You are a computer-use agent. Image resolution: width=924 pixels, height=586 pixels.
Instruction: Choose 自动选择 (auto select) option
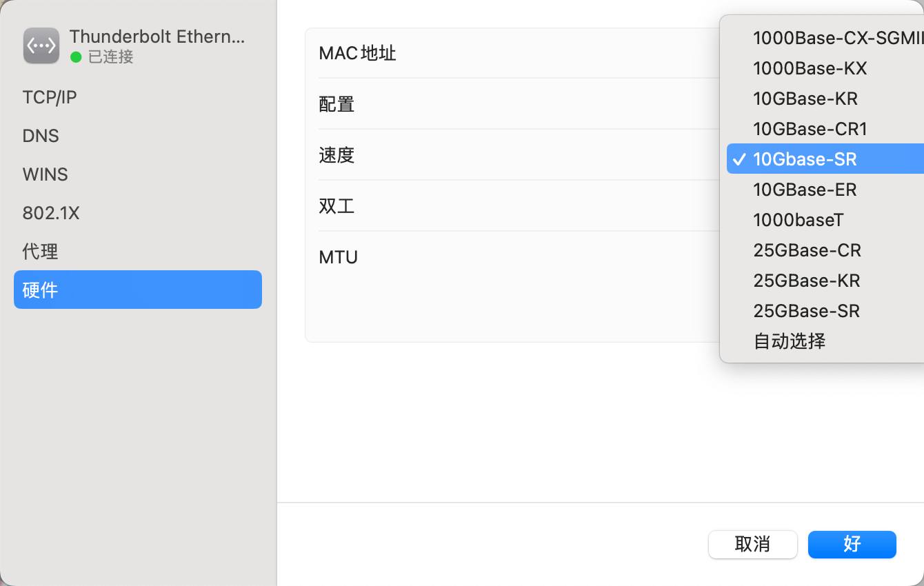tap(790, 341)
